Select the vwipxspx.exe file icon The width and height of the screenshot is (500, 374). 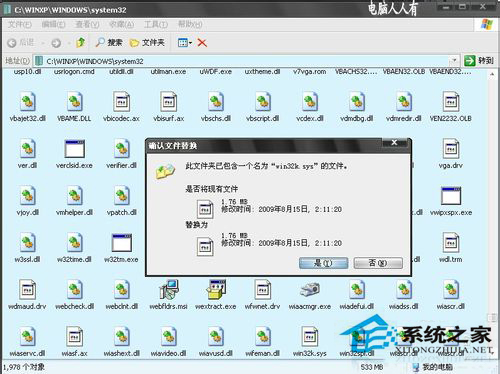(x=451, y=195)
